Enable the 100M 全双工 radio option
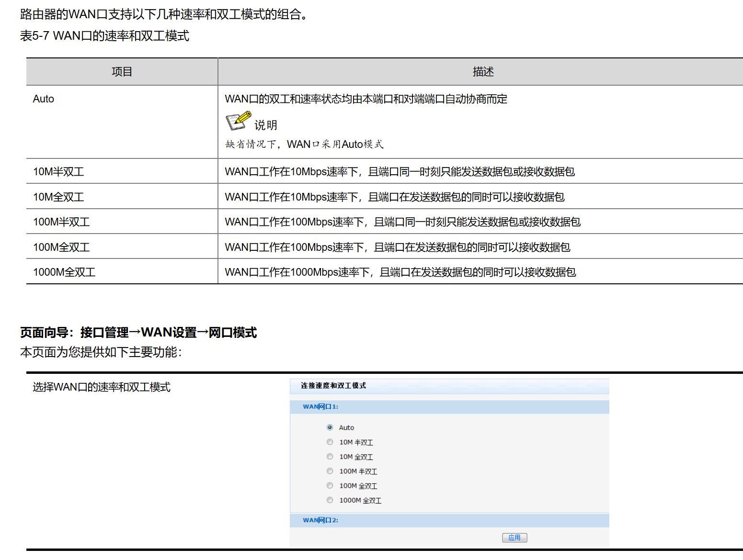This screenshot has height=560, width=743. coord(330,486)
